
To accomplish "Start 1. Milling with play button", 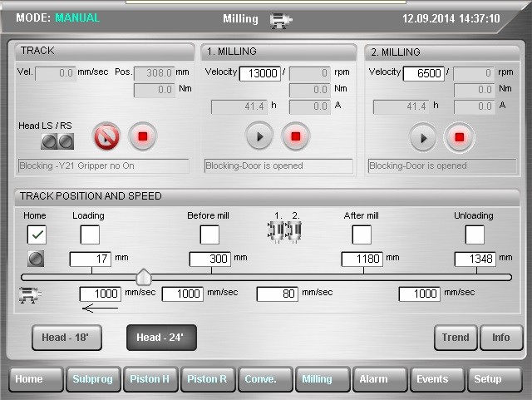I will click(259, 136).
